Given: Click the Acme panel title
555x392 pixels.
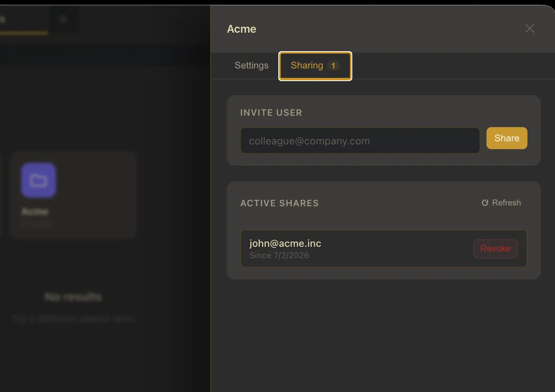Looking at the screenshot, I should pos(242,29).
